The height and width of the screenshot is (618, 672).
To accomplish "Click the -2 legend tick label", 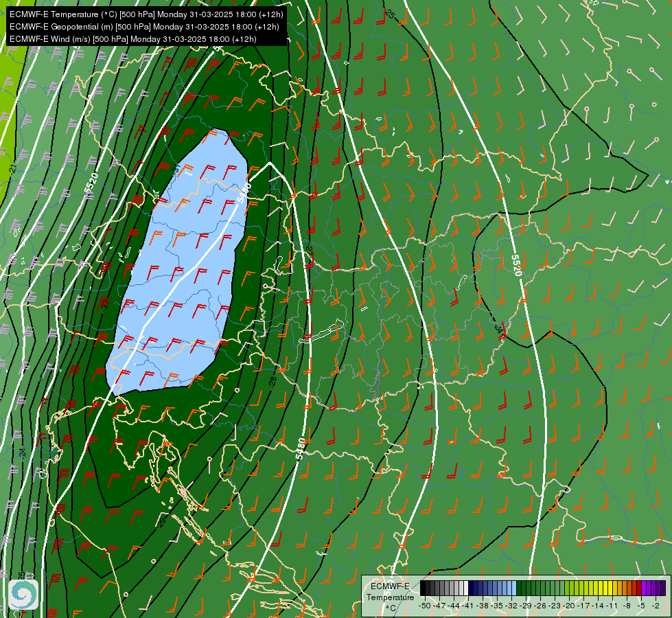I will pyautogui.click(x=656, y=606).
